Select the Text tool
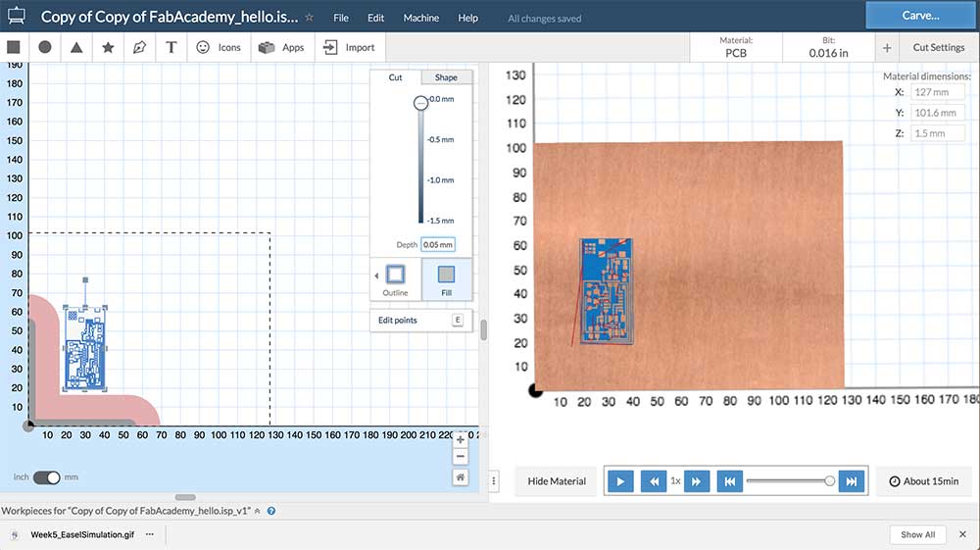The image size is (980, 550). point(171,47)
